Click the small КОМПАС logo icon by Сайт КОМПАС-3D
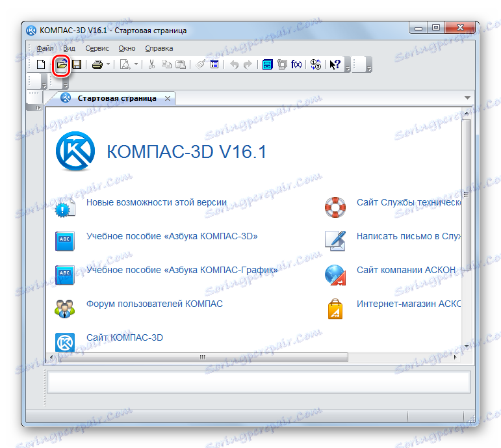501x448 pixels. click(x=65, y=342)
